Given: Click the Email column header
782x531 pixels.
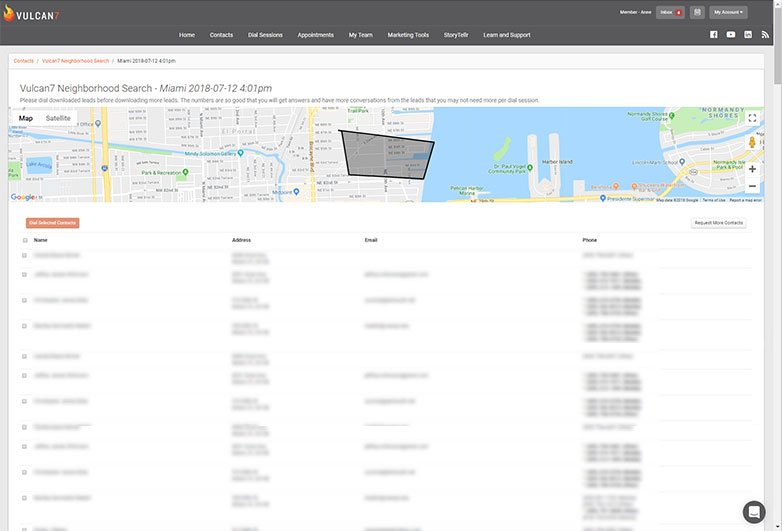Looking at the screenshot, I should [x=371, y=240].
